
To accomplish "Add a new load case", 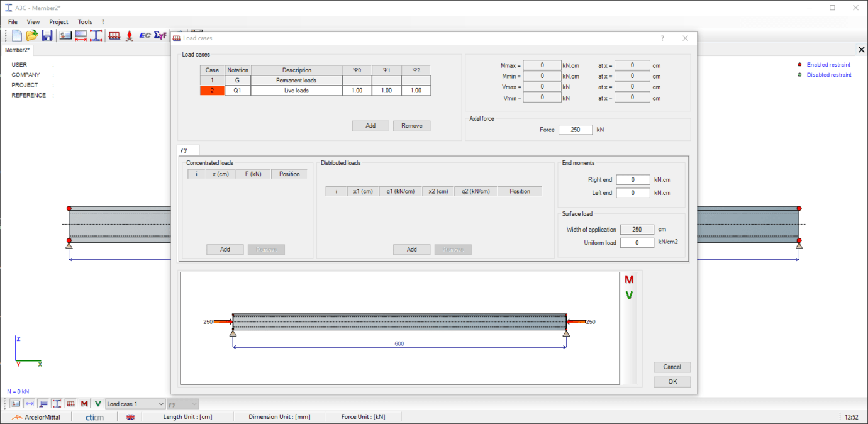I will (x=370, y=126).
